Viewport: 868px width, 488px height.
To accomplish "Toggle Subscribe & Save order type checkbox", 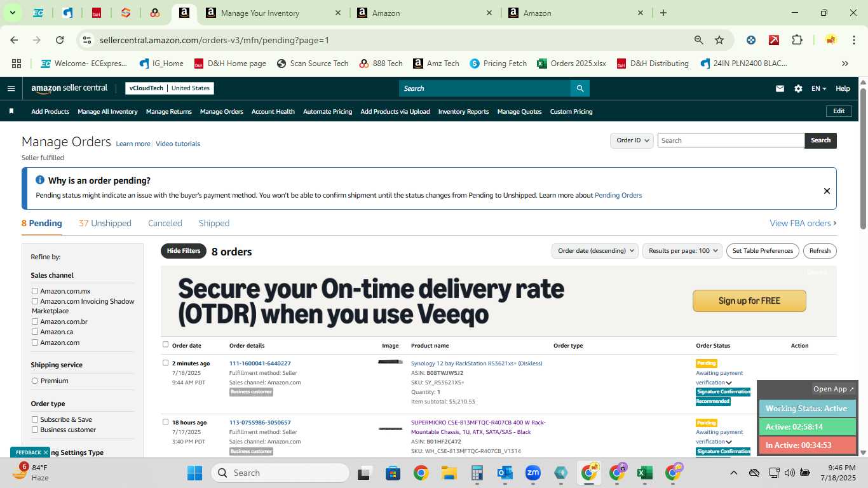I will (x=35, y=419).
